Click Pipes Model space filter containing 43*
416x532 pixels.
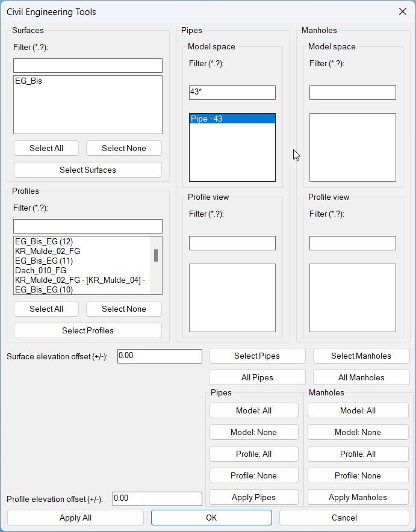point(232,93)
